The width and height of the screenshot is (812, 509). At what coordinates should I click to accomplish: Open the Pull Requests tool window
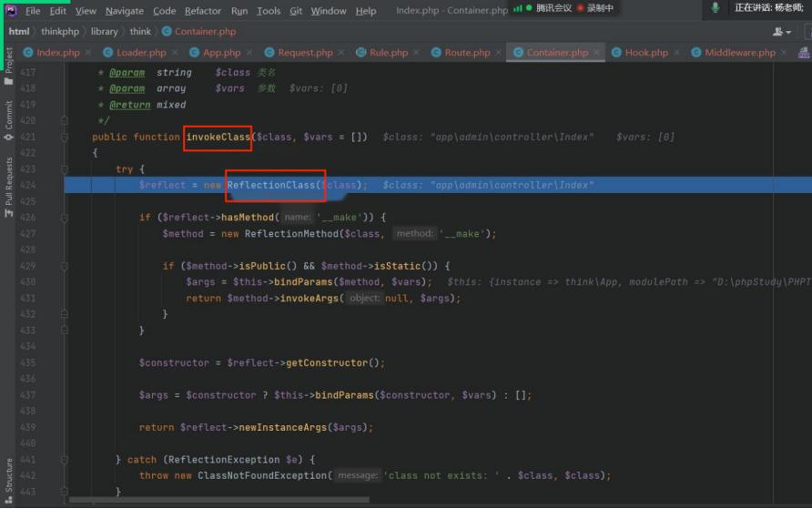click(x=8, y=188)
